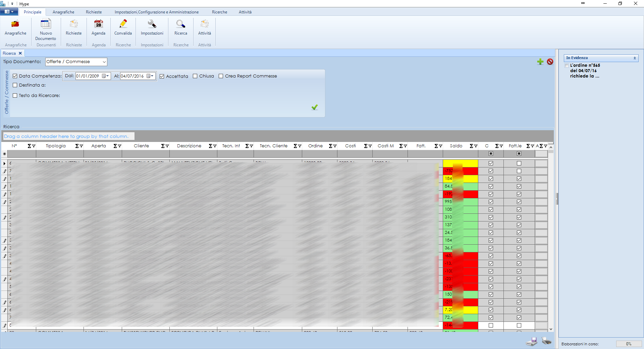
Task: Click the grid scrollbar up arrow
Action: 551,147
